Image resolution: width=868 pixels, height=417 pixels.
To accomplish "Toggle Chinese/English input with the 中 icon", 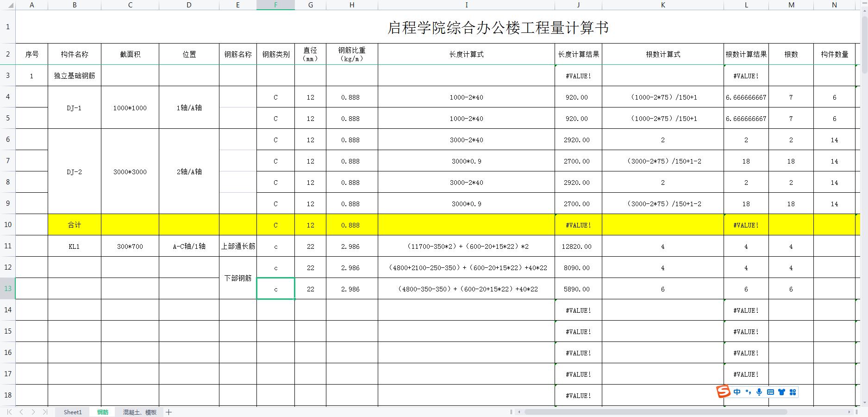I will (x=737, y=392).
